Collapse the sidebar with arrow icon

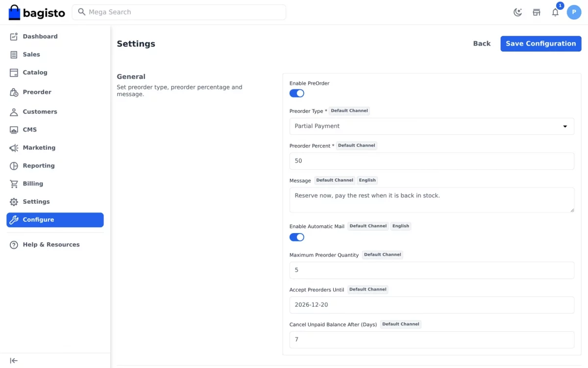click(x=14, y=361)
